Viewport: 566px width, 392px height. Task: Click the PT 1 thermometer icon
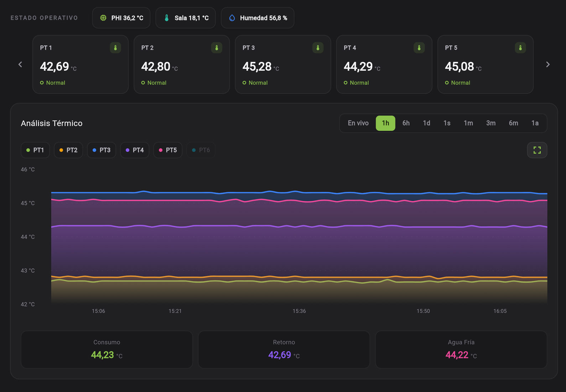(115, 48)
